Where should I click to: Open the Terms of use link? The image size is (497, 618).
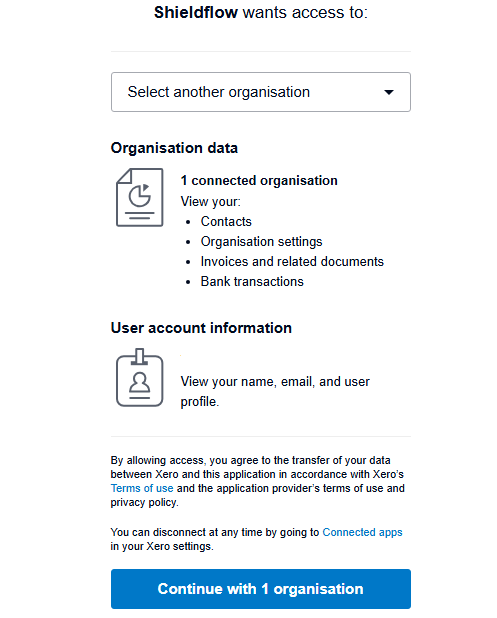(x=142, y=488)
